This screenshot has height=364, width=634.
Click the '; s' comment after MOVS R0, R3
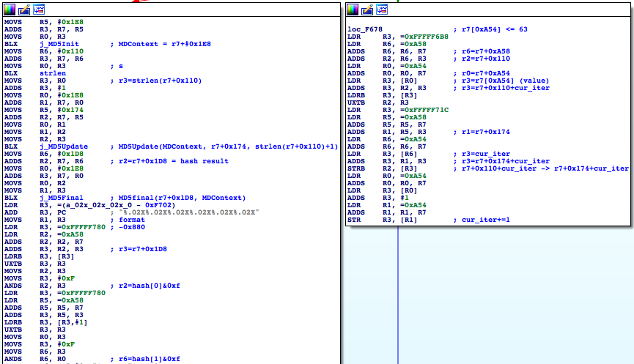tap(117, 66)
